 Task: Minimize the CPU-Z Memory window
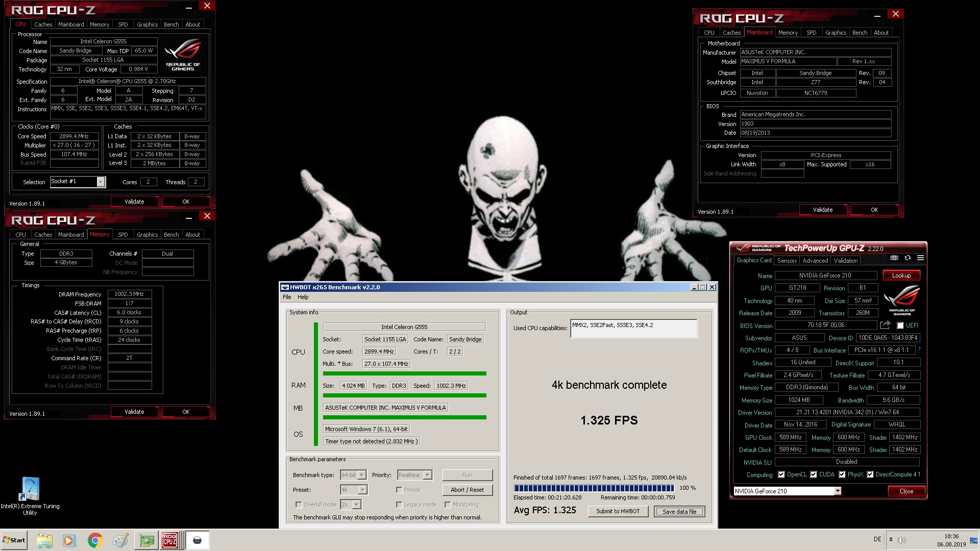point(189,217)
